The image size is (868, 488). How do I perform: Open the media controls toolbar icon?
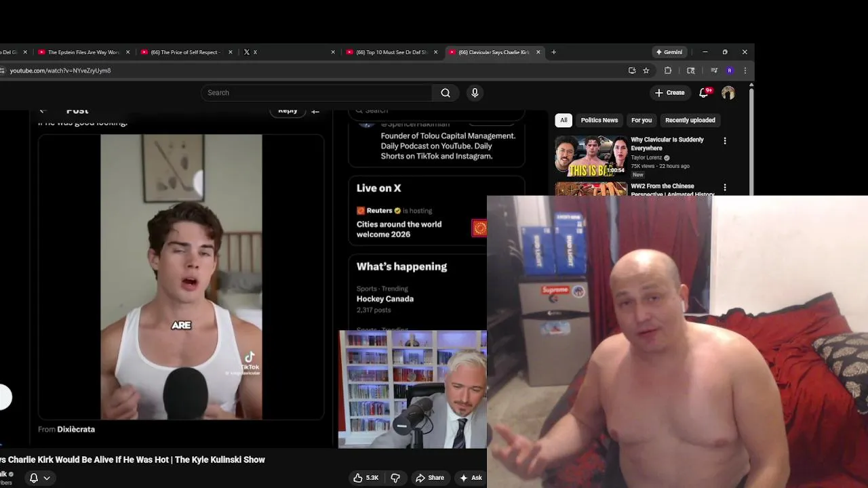point(714,70)
